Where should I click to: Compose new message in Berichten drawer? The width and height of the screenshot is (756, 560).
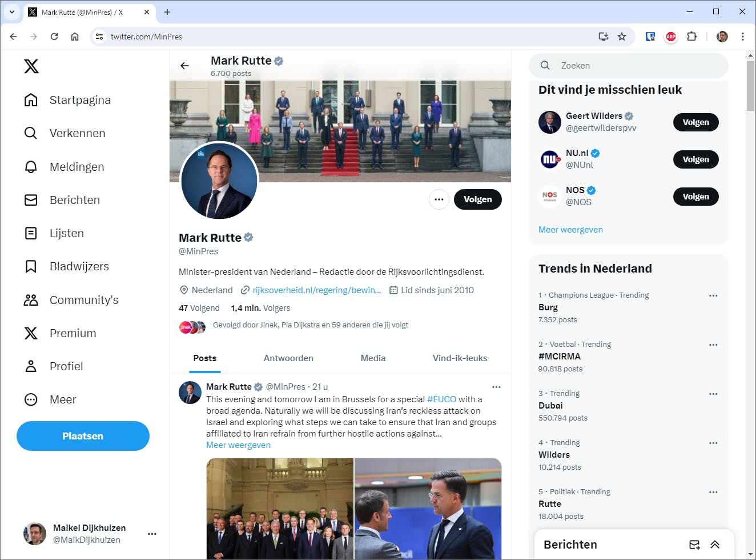tap(694, 545)
